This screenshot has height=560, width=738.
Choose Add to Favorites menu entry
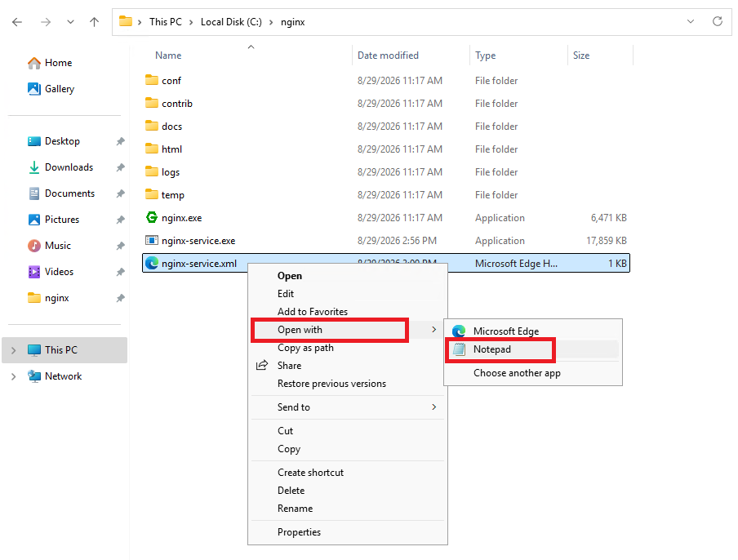348,312
